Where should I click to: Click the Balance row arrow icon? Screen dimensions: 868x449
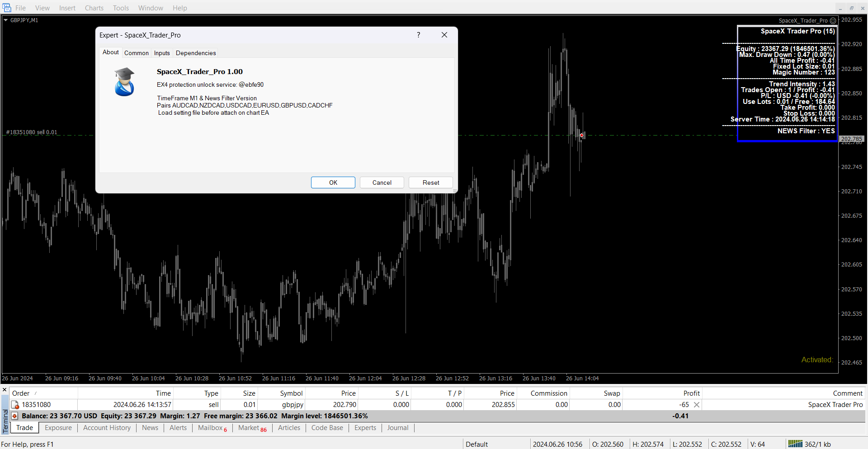coord(15,416)
